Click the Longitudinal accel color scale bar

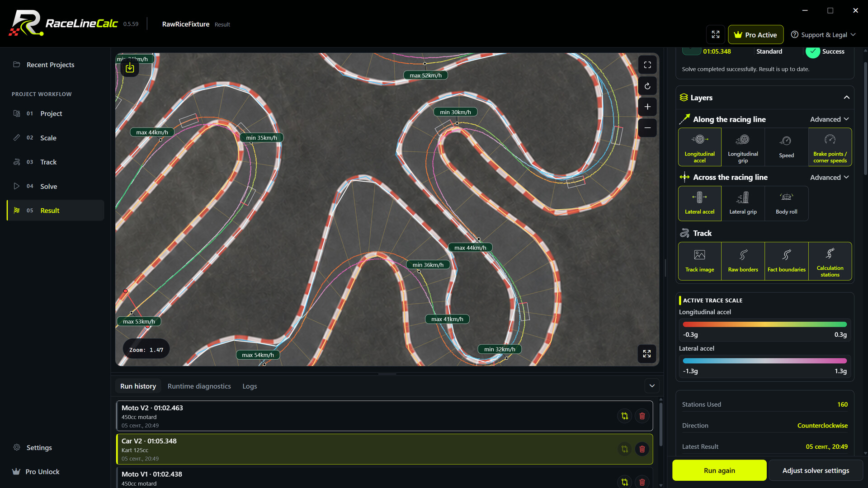click(764, 324)
